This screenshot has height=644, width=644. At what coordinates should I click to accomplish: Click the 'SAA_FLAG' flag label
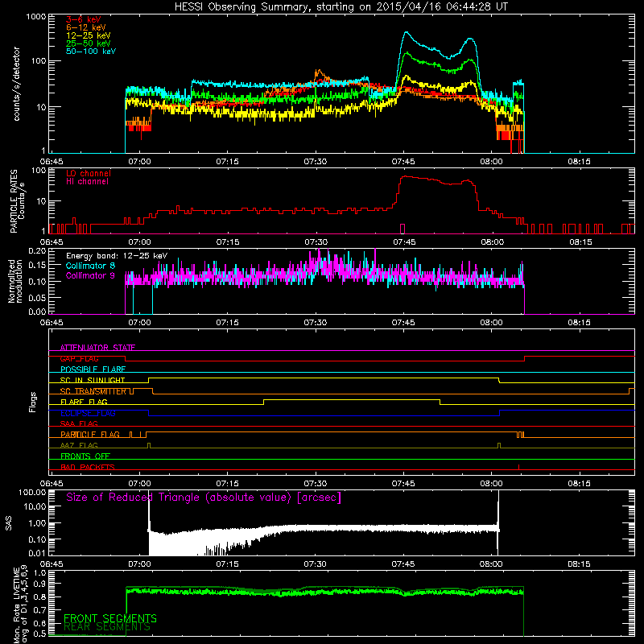coord(79,423)
